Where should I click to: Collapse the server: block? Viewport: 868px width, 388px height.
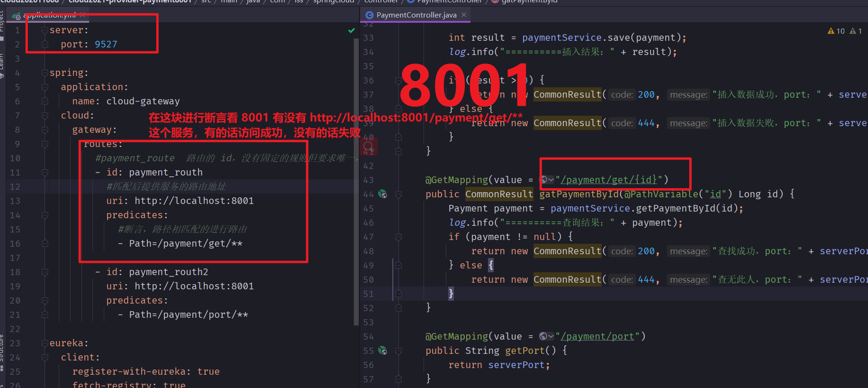click(45, 30)
